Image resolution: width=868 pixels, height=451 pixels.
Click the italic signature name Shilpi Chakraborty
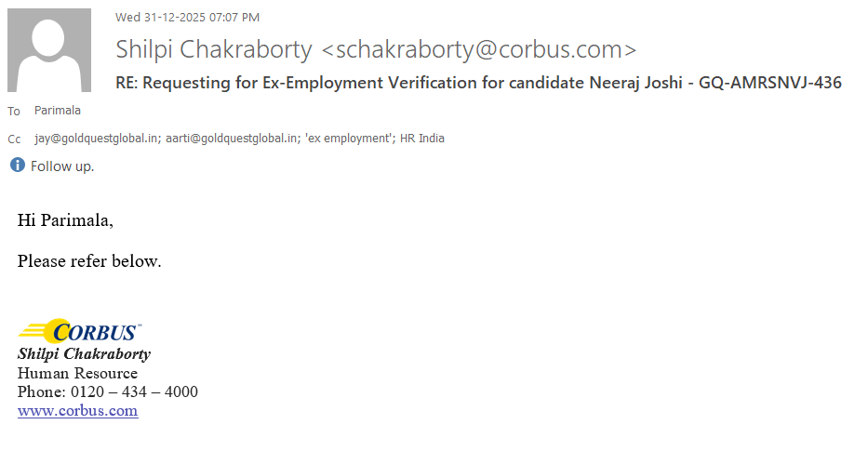[84, 354]
